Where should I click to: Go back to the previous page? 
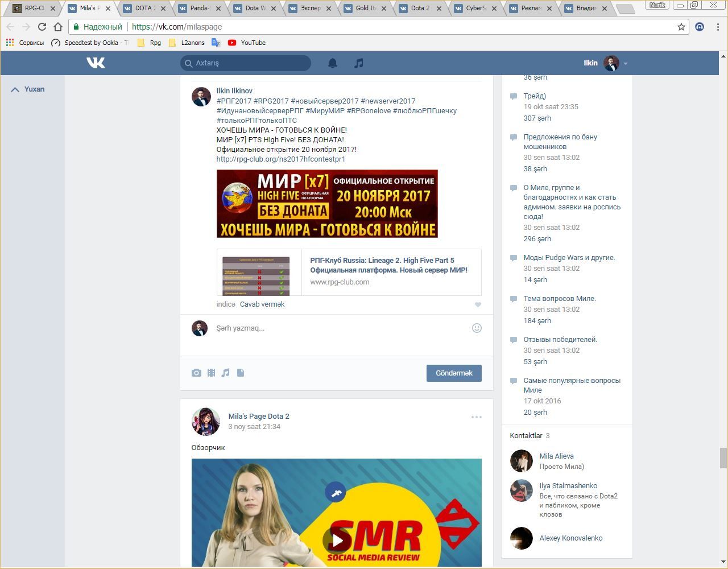(x=10, y=27)
